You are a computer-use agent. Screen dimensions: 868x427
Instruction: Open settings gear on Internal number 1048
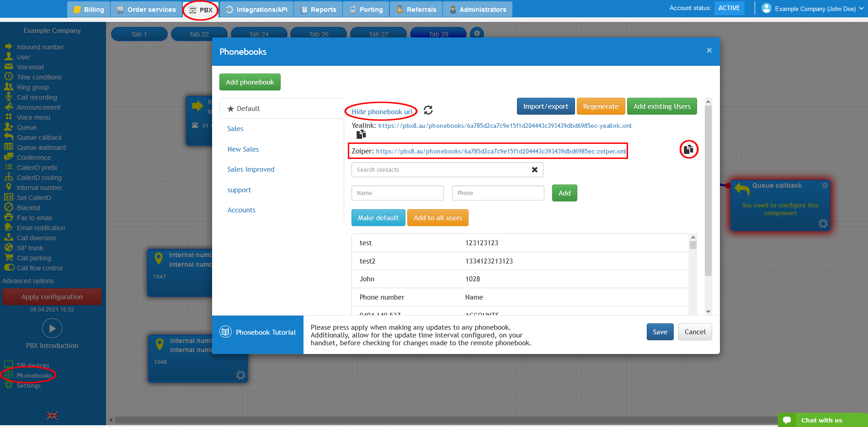click(240, 375)
